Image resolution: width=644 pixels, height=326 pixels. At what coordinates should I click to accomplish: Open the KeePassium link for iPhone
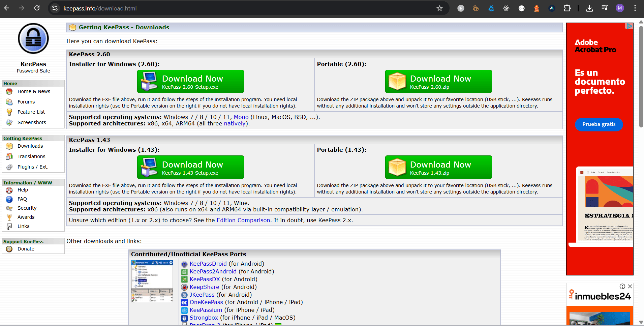[x=206, y=310]
